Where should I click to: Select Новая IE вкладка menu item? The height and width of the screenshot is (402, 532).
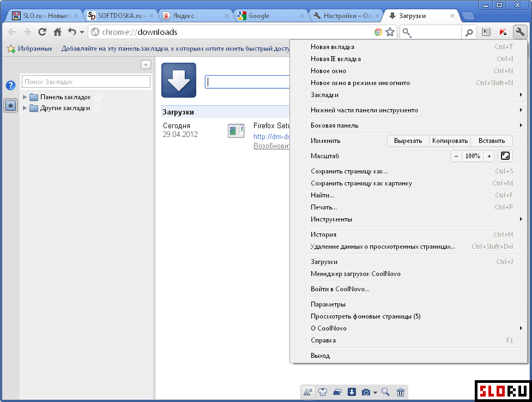point(418,59)
